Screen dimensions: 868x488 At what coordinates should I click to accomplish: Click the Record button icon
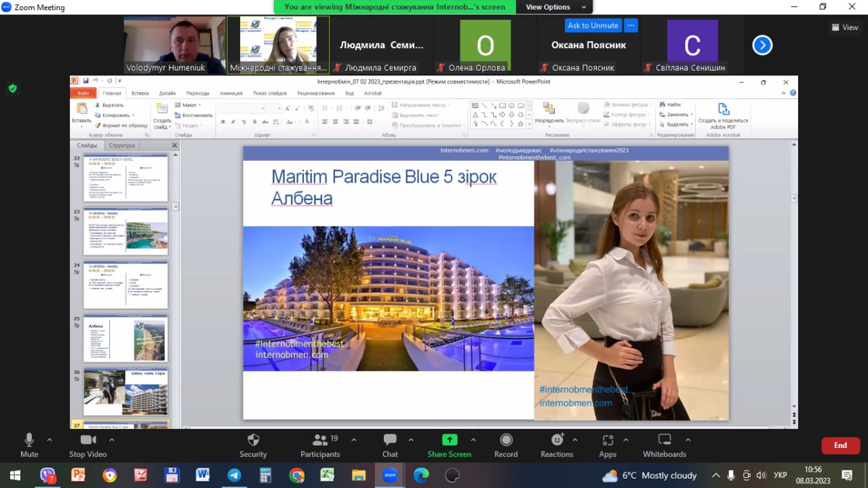coord(506,440)
